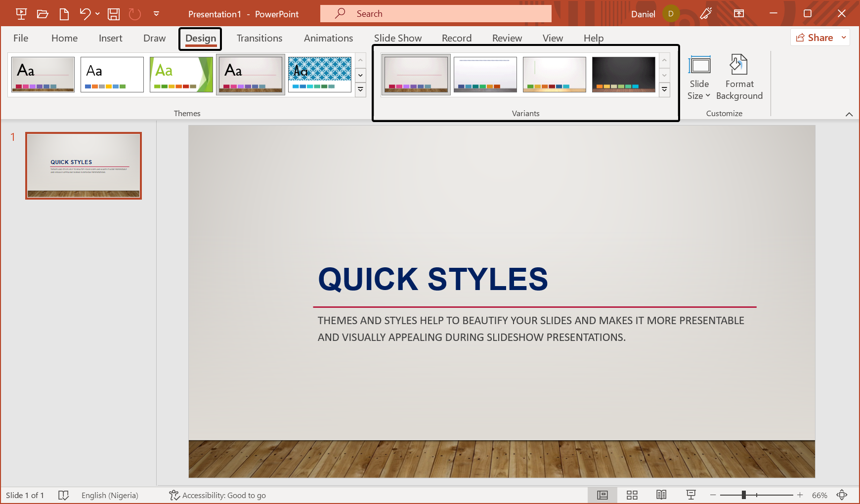
Task: Open the Transitions ribbon tab
Action: pyautogui.click(x=259, y=38)
